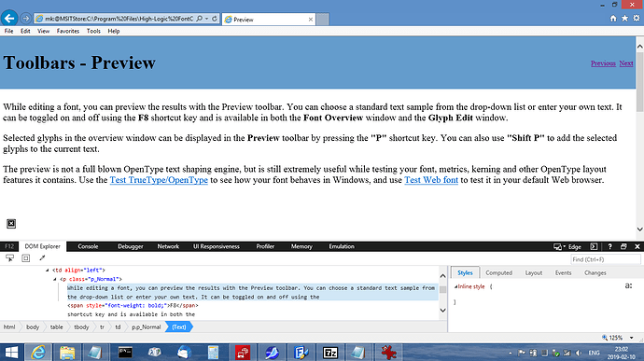644x361 pixels.
Task: Open the Profiler tab
Action: pyautogui.click(x=265, y=246)
